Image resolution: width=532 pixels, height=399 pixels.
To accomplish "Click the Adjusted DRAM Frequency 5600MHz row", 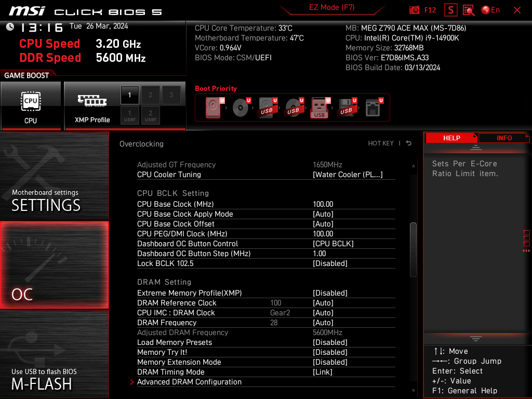I will point(266,332).
